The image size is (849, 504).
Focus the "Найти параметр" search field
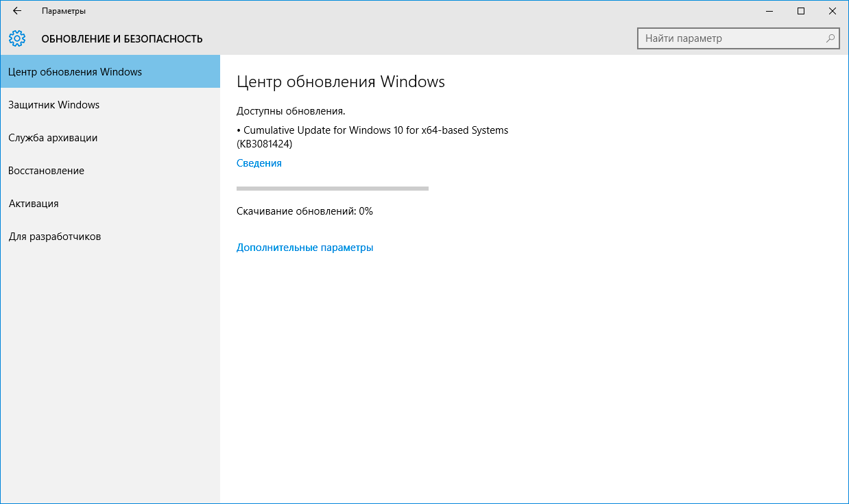739,38
